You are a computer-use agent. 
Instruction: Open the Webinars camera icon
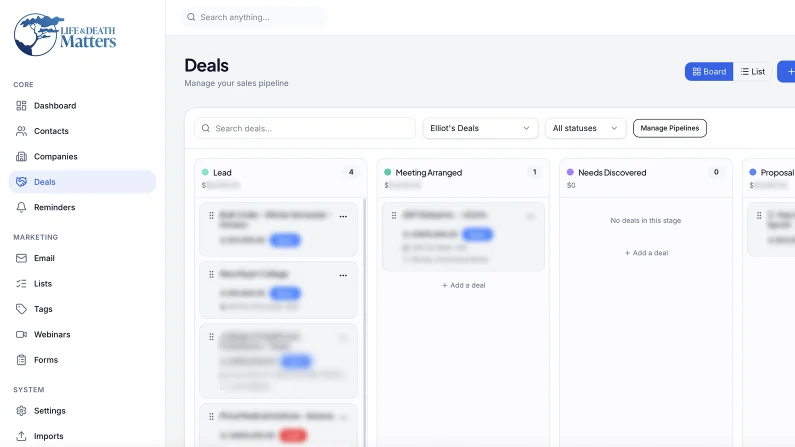[x=21, y=334]
